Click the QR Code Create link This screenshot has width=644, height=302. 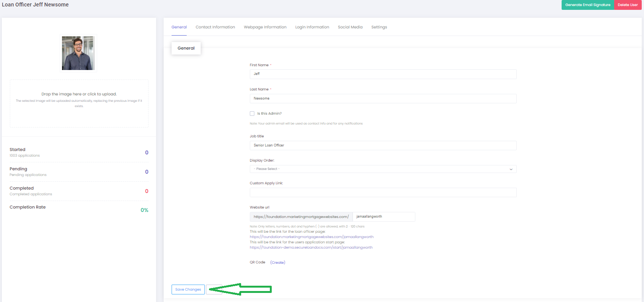[278, 263]
